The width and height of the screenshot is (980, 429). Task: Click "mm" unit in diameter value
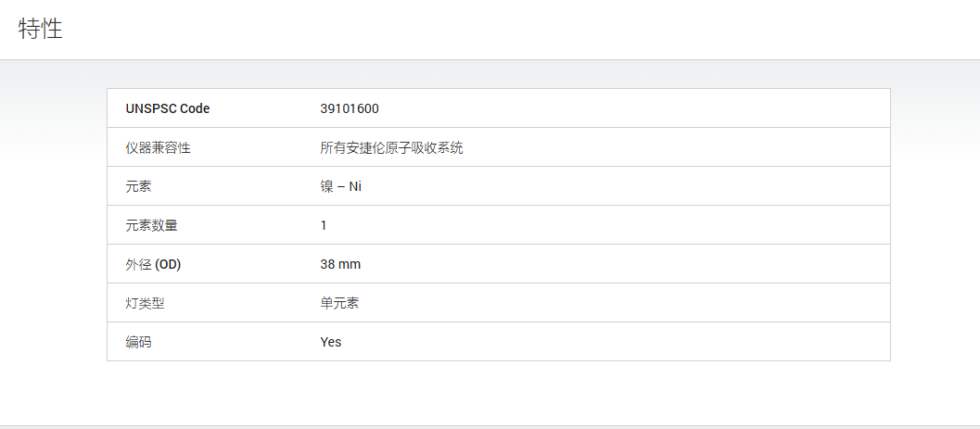(x=350, y=265)
